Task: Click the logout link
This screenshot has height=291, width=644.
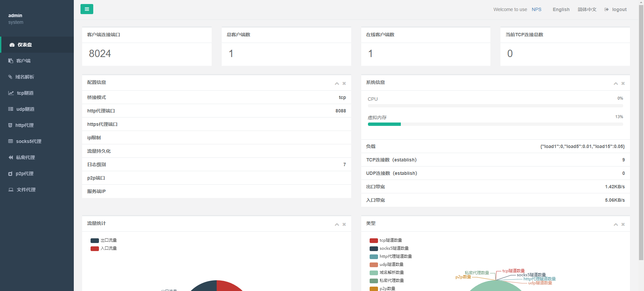Action: point(619,9)
